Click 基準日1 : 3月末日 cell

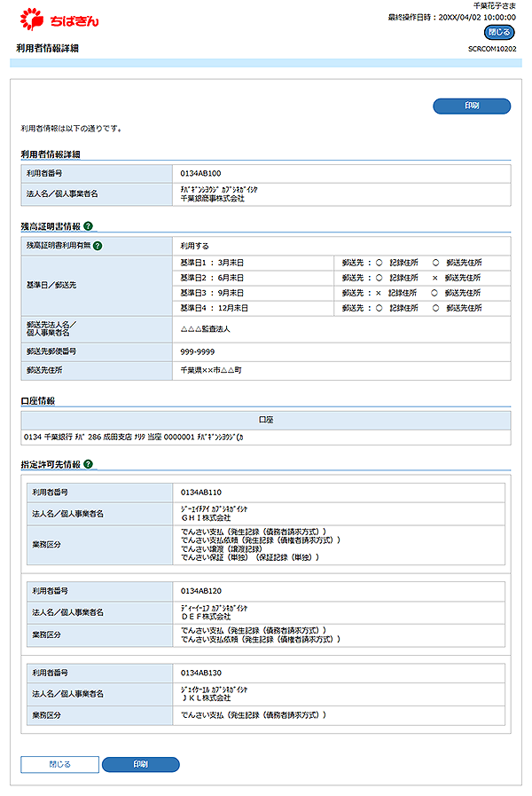tap(253, 263)
